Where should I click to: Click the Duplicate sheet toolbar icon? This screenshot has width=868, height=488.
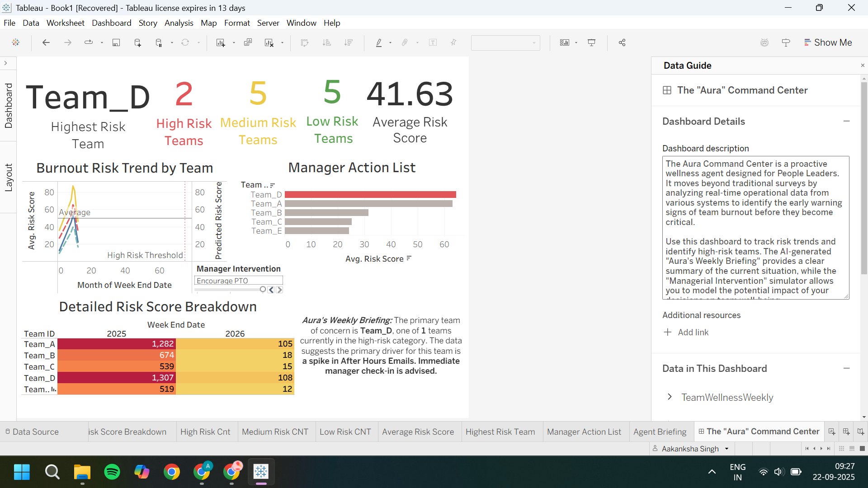[248, 42]
